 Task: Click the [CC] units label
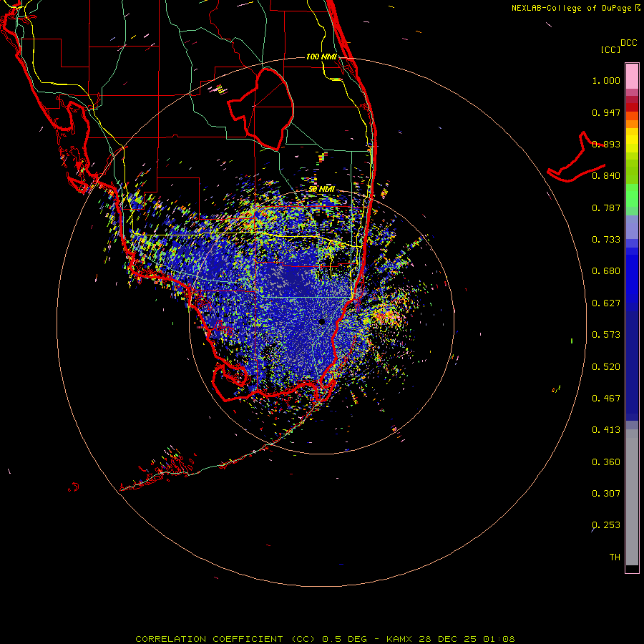(x=610, y=49)
